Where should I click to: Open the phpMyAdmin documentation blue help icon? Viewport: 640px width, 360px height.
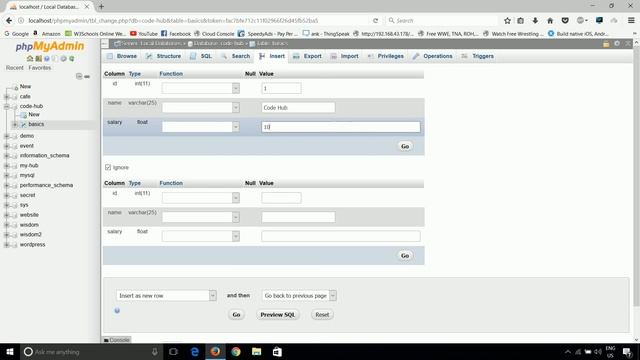pos(47,59)
